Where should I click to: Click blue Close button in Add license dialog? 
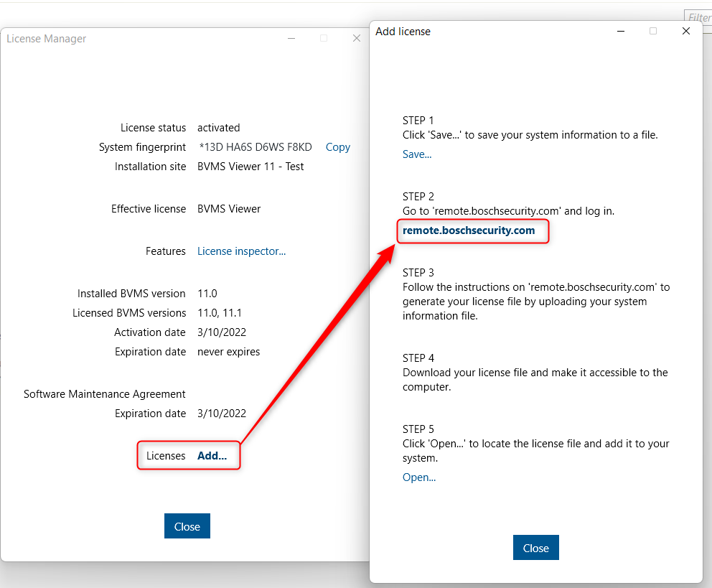[536, 548]
